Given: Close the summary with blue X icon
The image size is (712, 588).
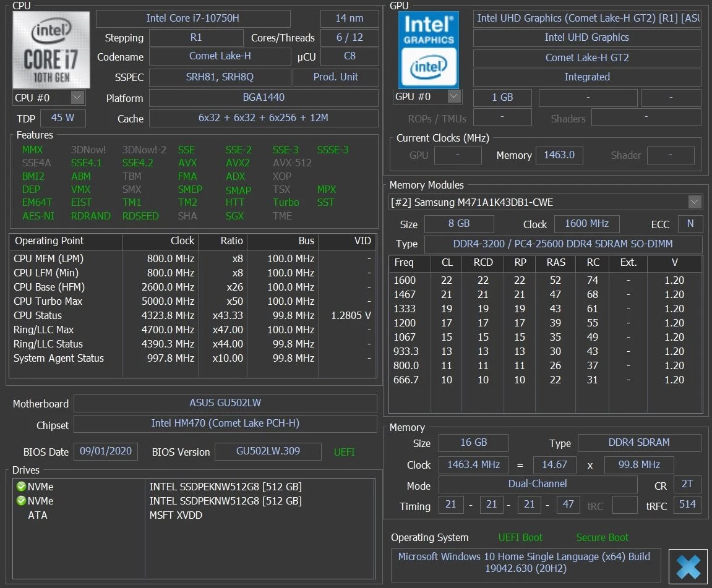Looking at the screenshot, I should point(688,567).
